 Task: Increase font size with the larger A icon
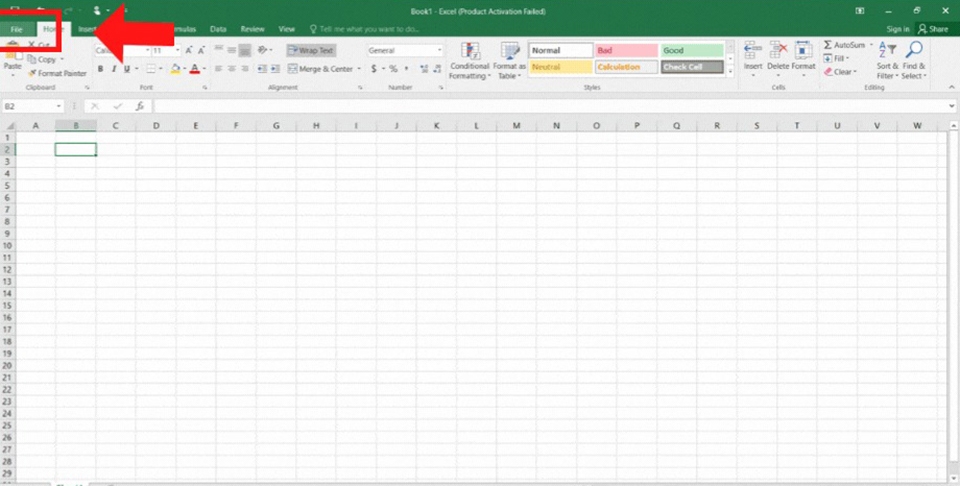[x=189, y=50]
